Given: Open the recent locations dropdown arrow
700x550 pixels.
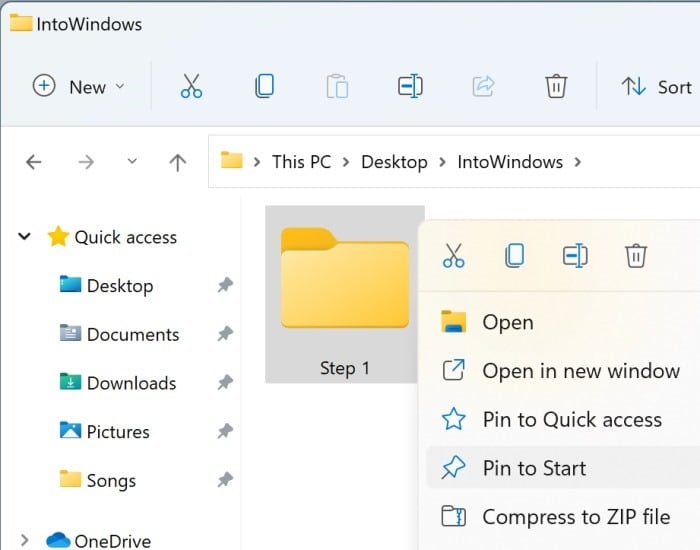Looking at the screenshot, I should pos(132,161).
